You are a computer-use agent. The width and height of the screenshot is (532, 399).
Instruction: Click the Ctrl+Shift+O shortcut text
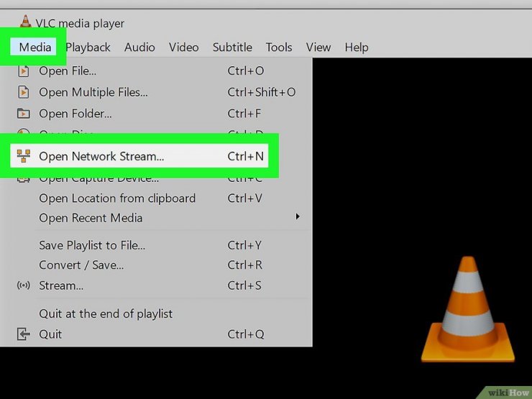click(262, 92)
